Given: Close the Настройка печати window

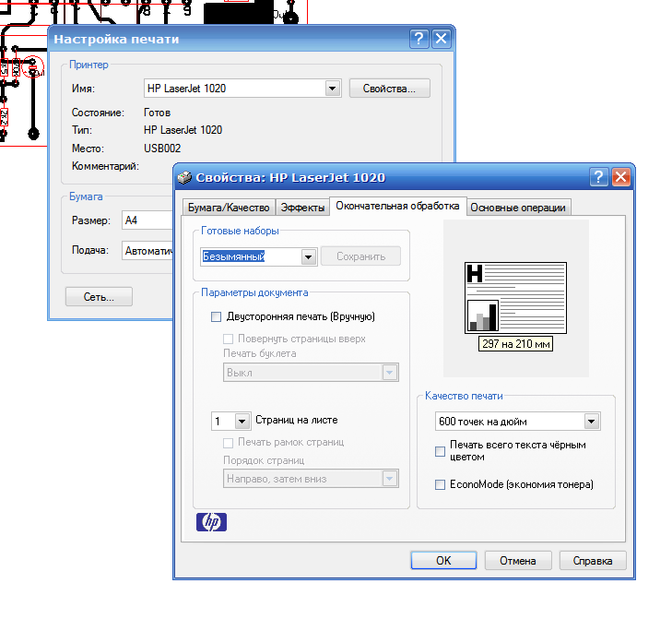Looking at the screenshot, I should pyautogui.click(x=441, y=39).
